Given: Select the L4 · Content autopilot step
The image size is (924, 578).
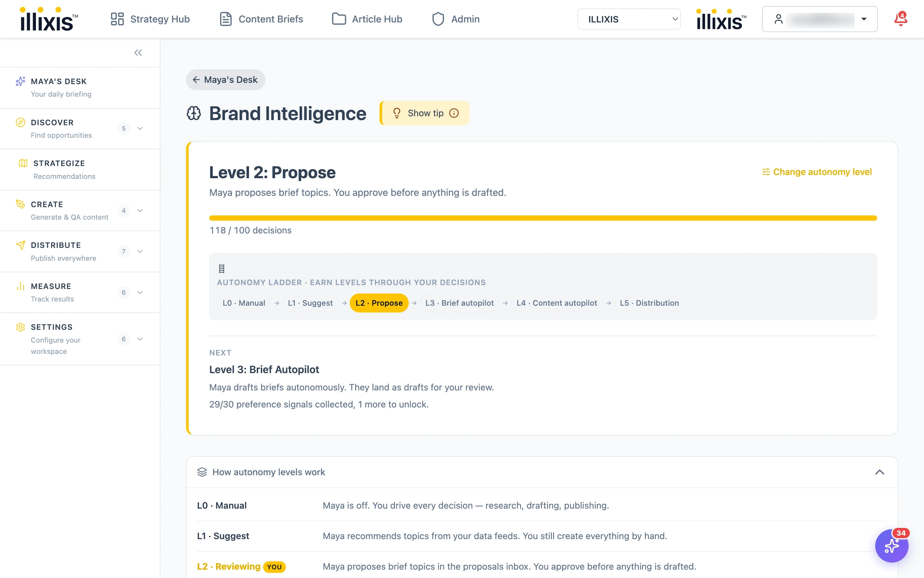Looking at the screenshot, I should pyautogui.click(x=557, y=303).
